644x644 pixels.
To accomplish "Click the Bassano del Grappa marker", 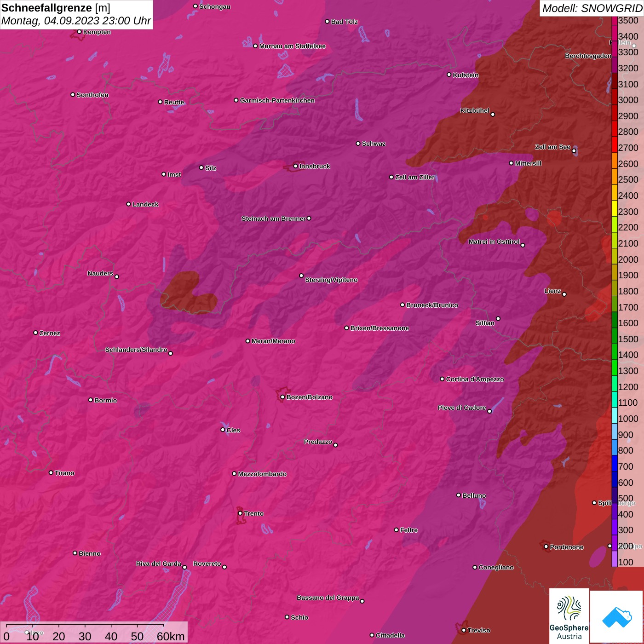I will pos(362,601).
